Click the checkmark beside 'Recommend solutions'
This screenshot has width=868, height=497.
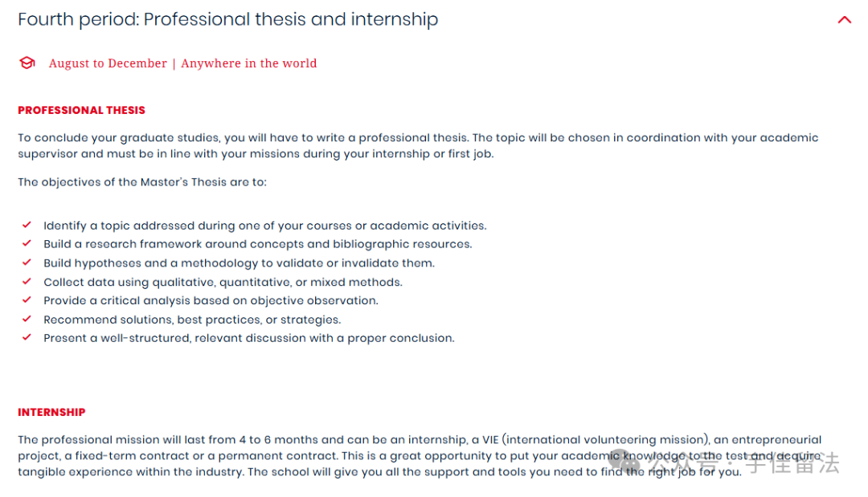click(x=27, y=319)
